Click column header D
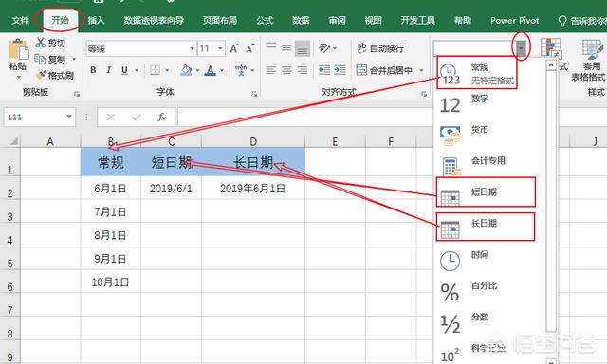The width and height of the screenshot is (607, 364). coord(253,141)
